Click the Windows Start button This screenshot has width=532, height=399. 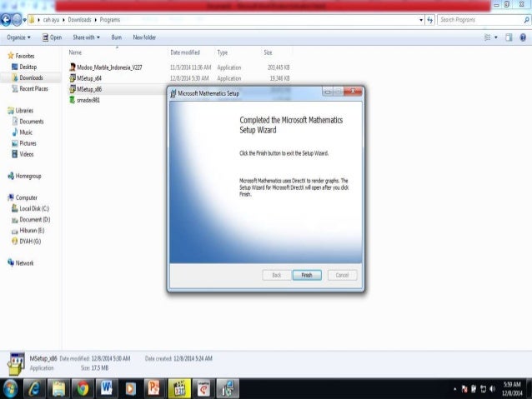pos(10,388)
